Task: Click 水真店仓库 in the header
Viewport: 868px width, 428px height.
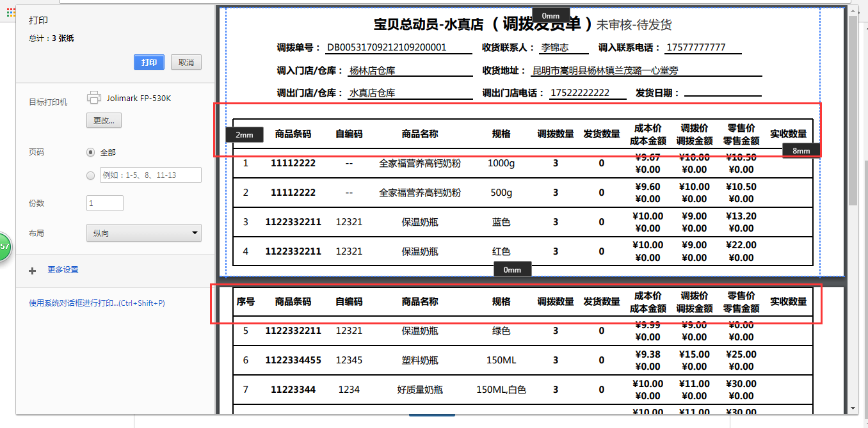Action: pyautogui.click(x=372, y=93)
